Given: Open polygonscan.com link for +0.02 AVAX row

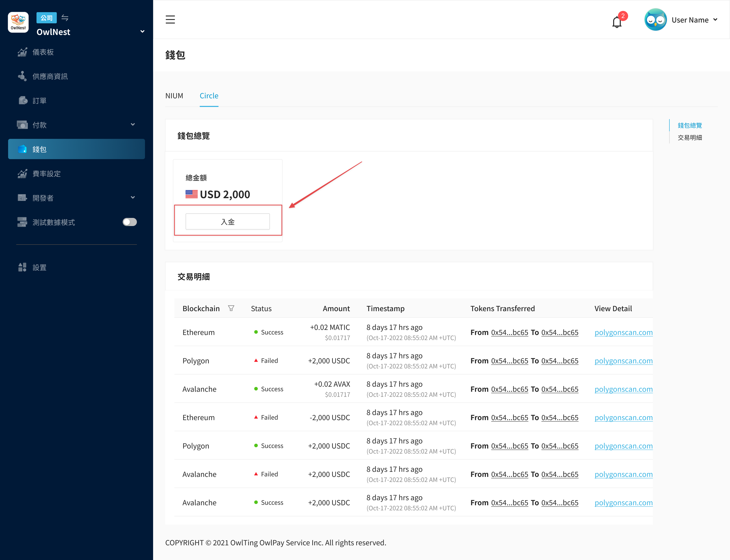Looking at the screenshot, I should [x=623, y=389].
